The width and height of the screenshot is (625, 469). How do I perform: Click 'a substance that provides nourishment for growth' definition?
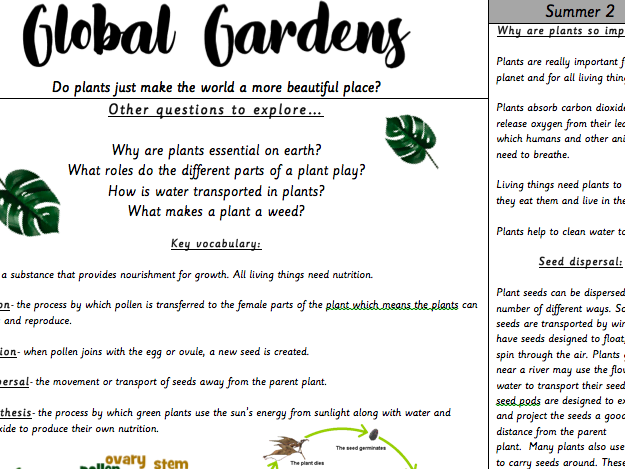pyautogui.click(x=116, y=275)
